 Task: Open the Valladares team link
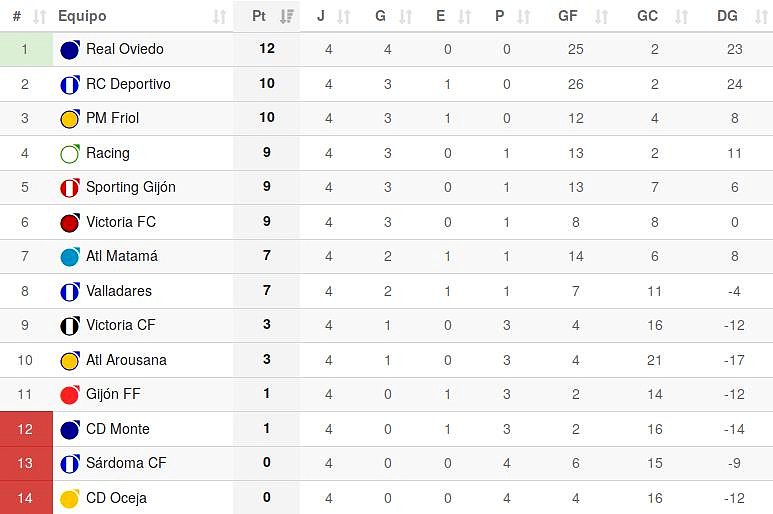pyautogui.click(x=119, y=291)
